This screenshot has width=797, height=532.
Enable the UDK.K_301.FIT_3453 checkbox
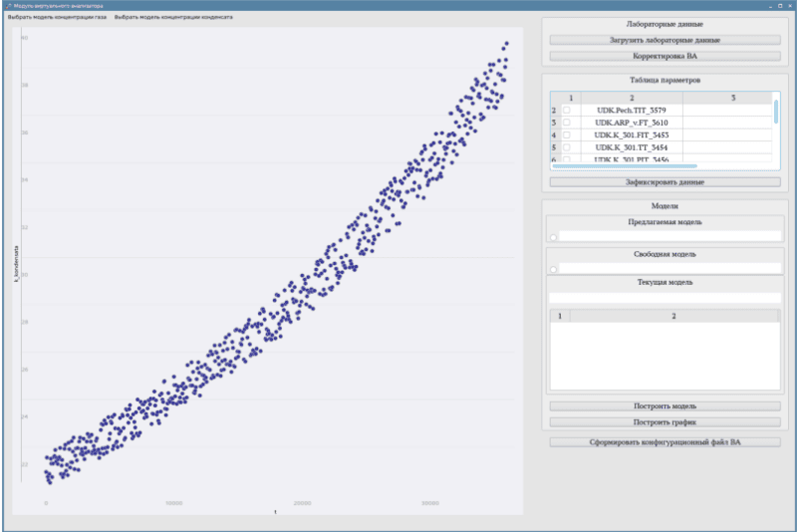[x=567, y=134]
